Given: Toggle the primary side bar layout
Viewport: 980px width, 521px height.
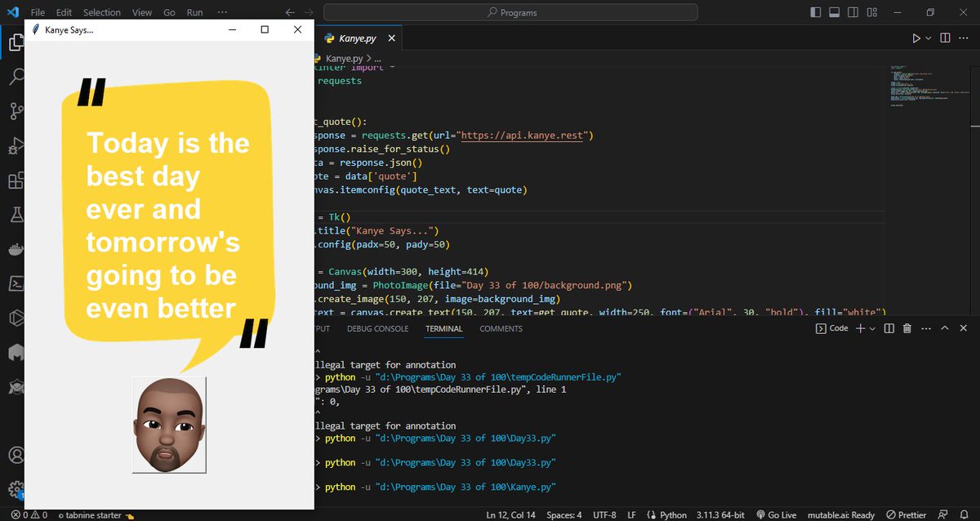Looking at the screenshot, I should pos(815,12).
